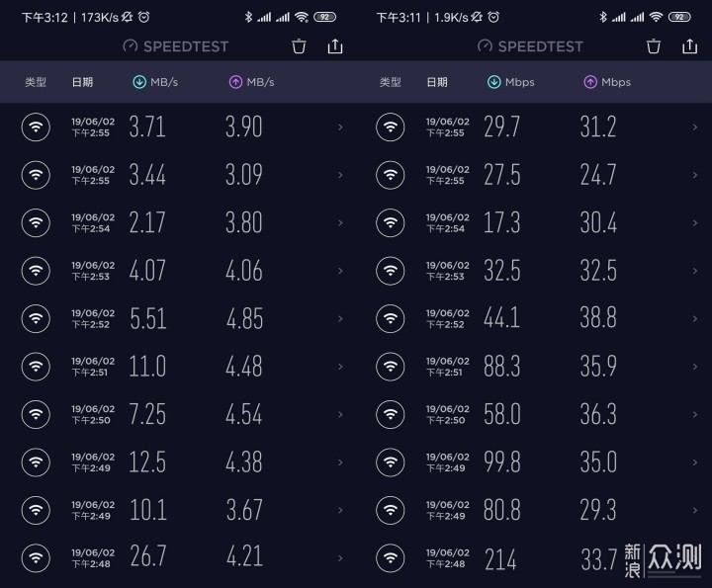This screenshot has height=588, width=712.
Task: Tap share icon in right Speedtest panel
Action: [x=689, y=45]
